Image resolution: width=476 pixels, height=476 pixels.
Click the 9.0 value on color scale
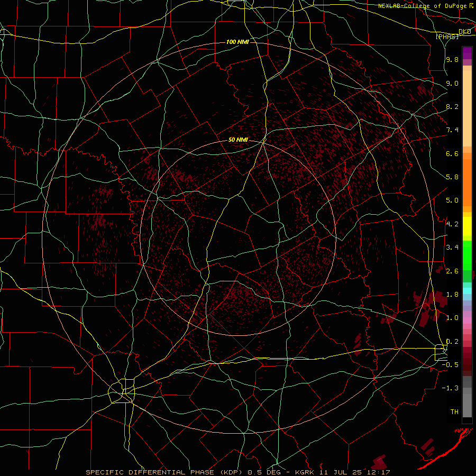click(452, 83)
